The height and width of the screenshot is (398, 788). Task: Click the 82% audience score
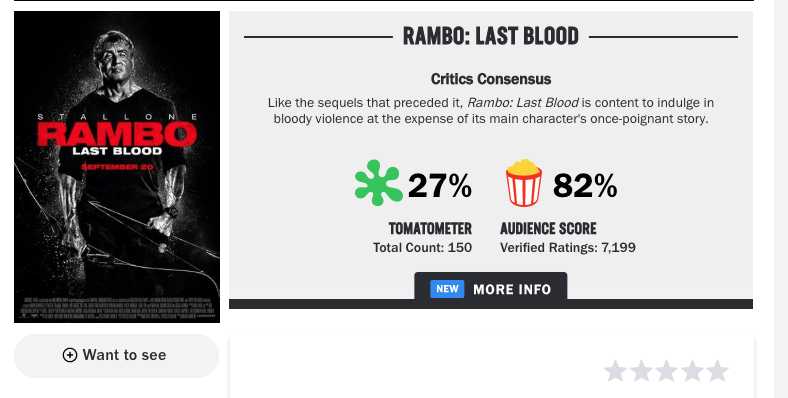(585, 186)
